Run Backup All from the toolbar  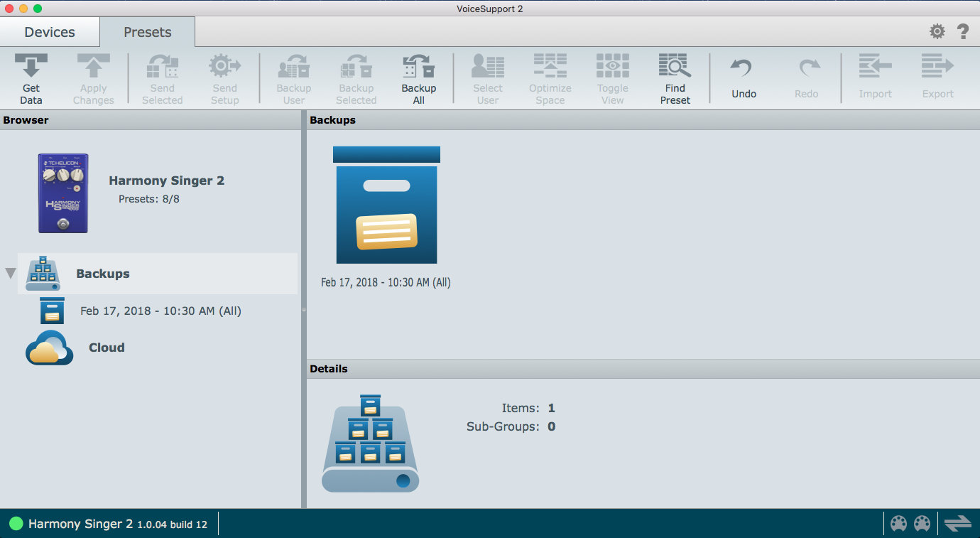(x=419, y=79)
